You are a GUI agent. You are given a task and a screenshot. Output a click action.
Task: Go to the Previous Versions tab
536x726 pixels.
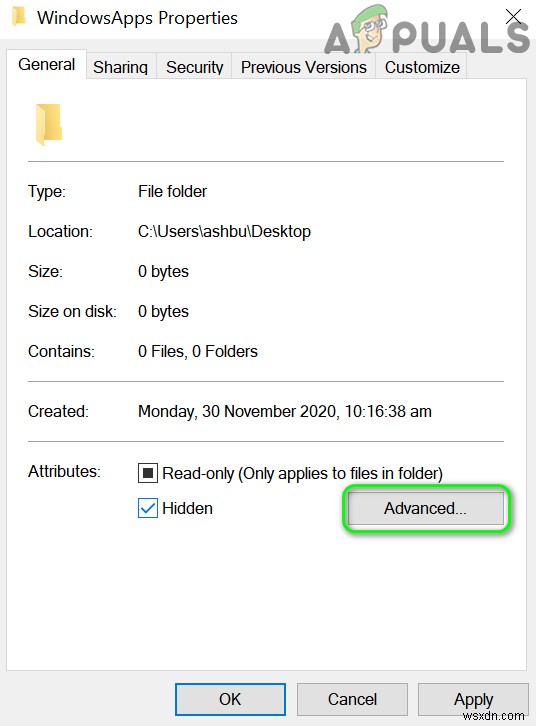pos(304,67)
